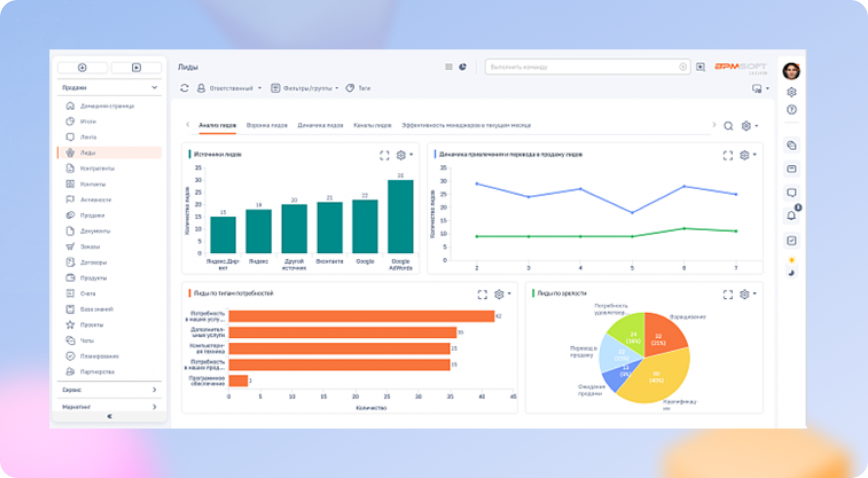This screenshot has width=868, height=478.
Task: Click the tallest Google AdWords bar
Action: pos(400,216)
